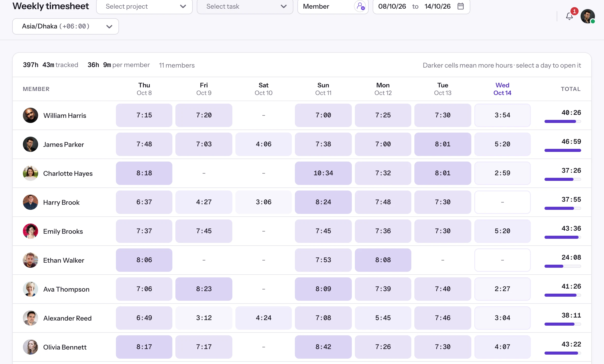Click Ava Thompson's avatar
Image resolution: width=604 pixels, height=364 pixels.
pos(31,289)
